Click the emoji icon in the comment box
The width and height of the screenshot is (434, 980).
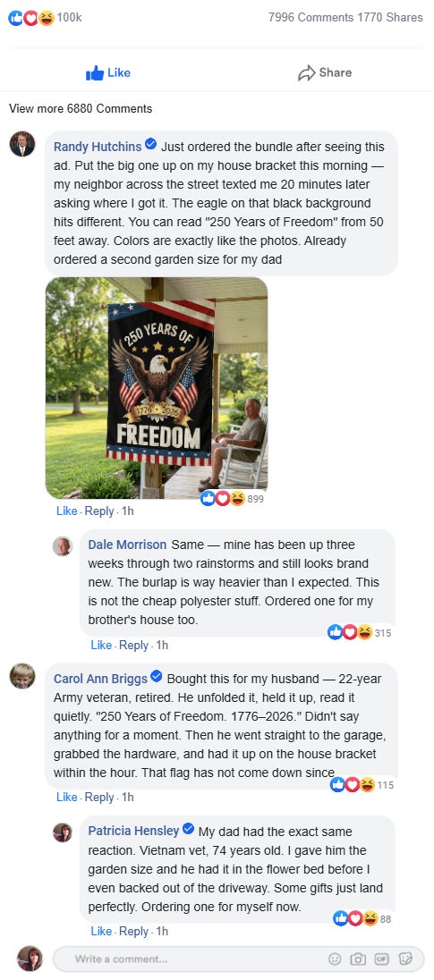coord(336,959)
